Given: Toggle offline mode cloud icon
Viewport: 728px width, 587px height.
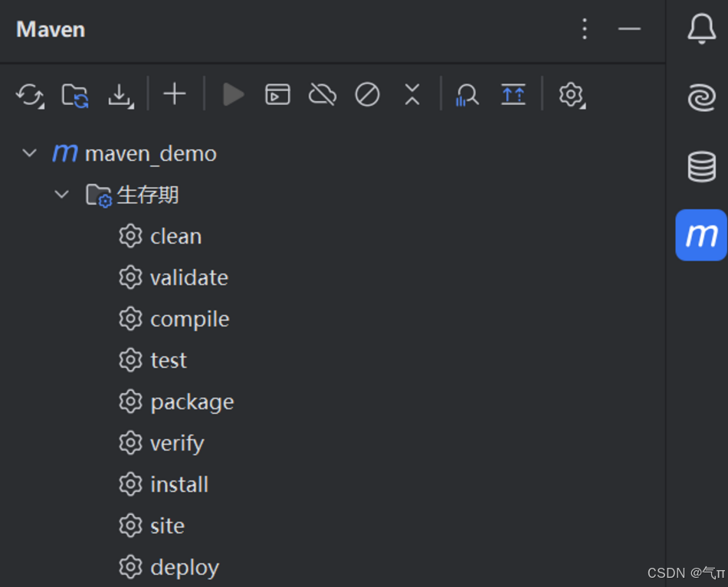Looking at the screenshot, I should tap(322, 95).
